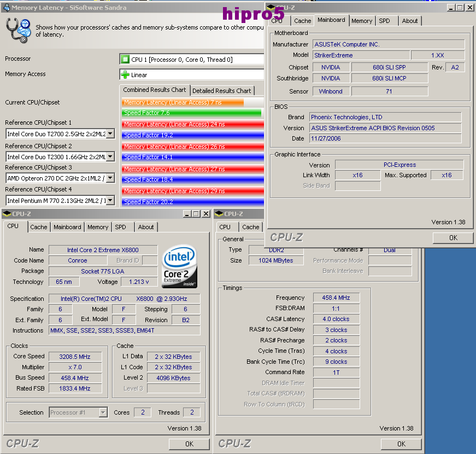Click Graphic Interface Version PCI-Express
The width and height of the screenshot is (476, 454).
click(399, 165)
